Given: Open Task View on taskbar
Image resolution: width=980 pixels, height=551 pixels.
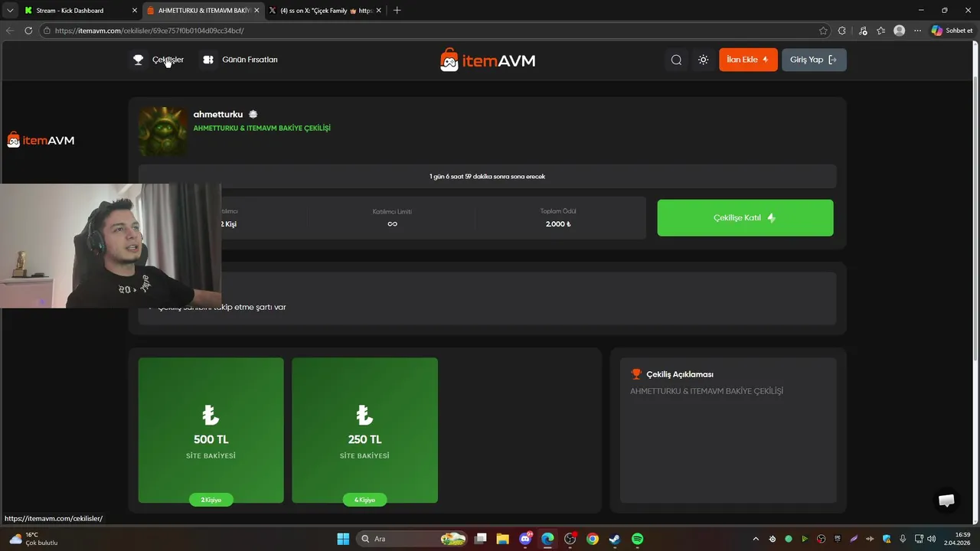Looking at the screenshot, I should 481,539.
